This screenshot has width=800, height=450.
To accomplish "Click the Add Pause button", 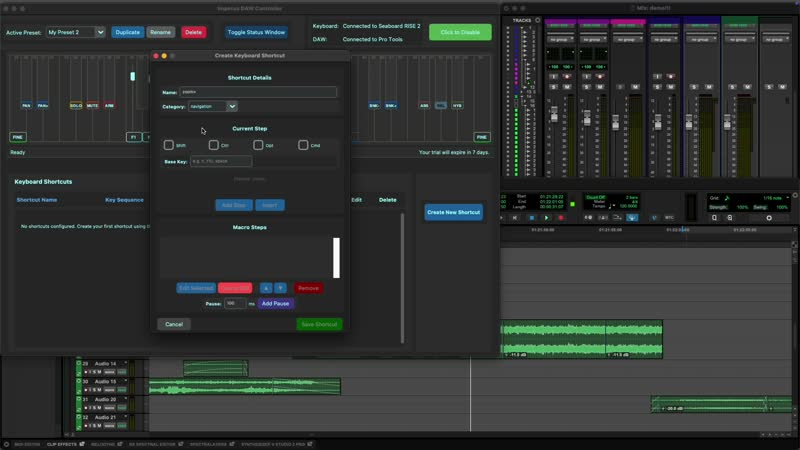I will tap(276, 304).
